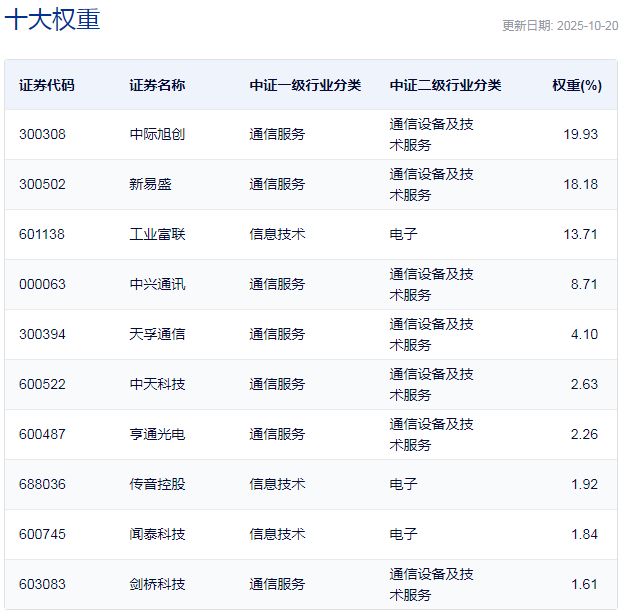Screen dimensions: 624x616
Task: Click stock name 剑桥科技
Action: [157, 584]
